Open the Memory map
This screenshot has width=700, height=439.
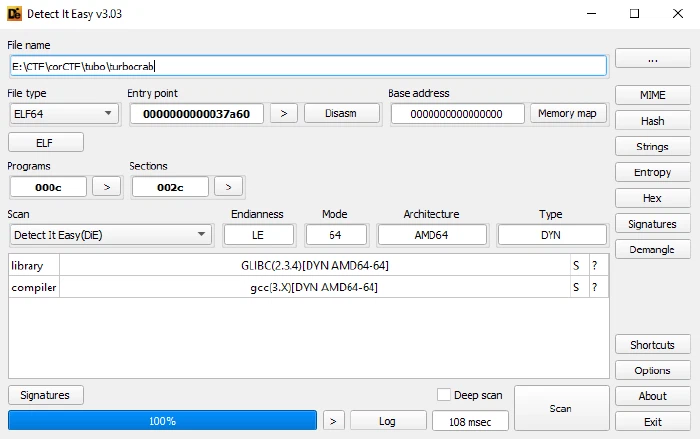tap(567, 113)
